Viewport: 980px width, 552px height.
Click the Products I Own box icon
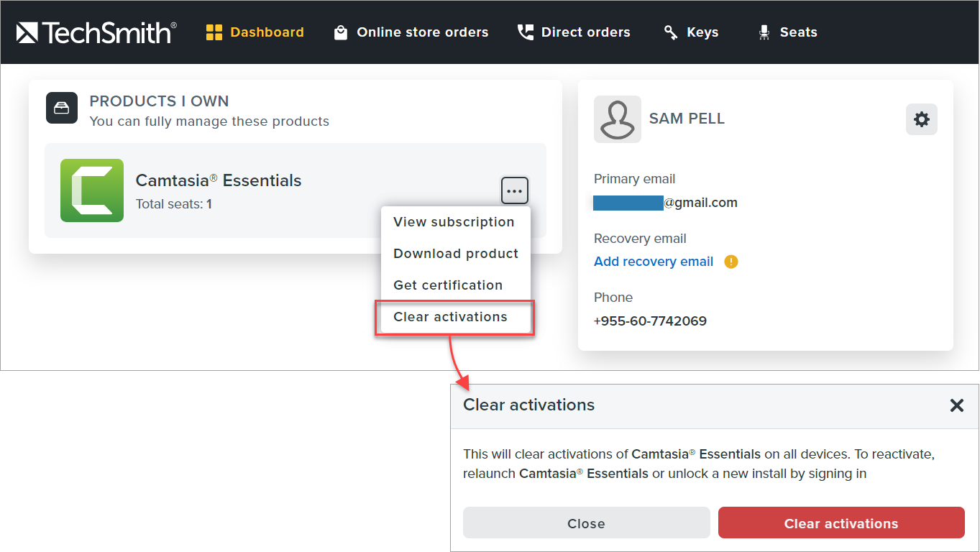point(62,108)
